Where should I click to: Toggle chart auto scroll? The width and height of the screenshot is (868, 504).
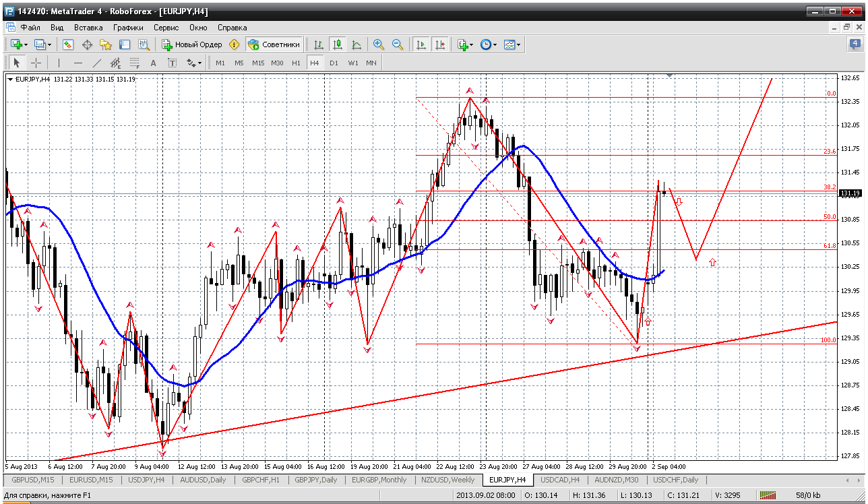click(x=422, y=44)
